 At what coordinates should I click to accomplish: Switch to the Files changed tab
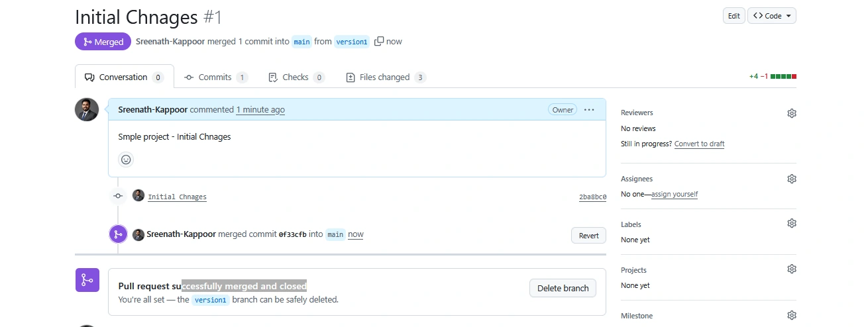coord(386,77)
